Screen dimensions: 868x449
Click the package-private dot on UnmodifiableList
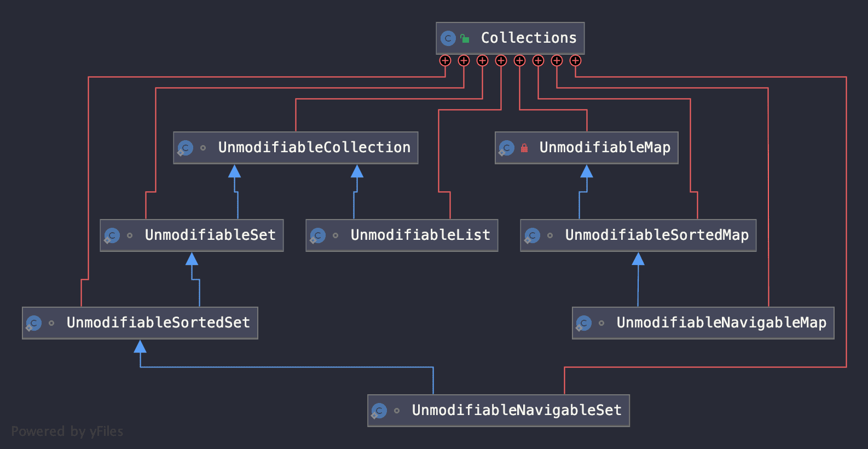pos(335,235)
